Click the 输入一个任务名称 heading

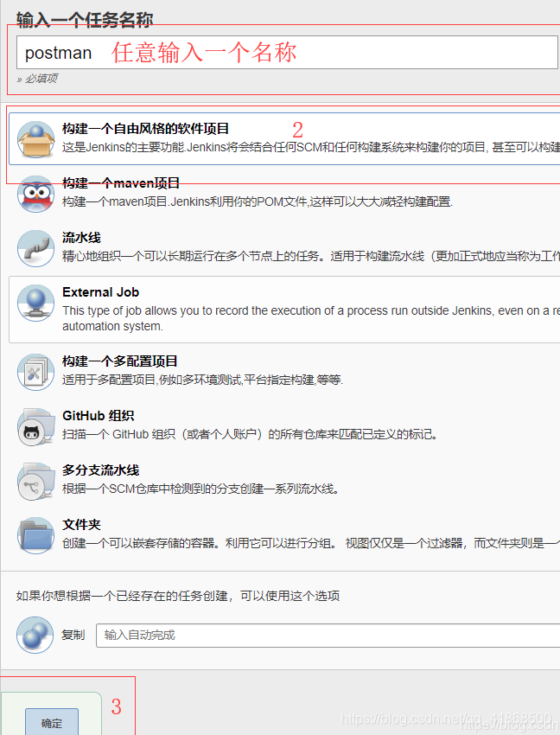pos(85,20)
